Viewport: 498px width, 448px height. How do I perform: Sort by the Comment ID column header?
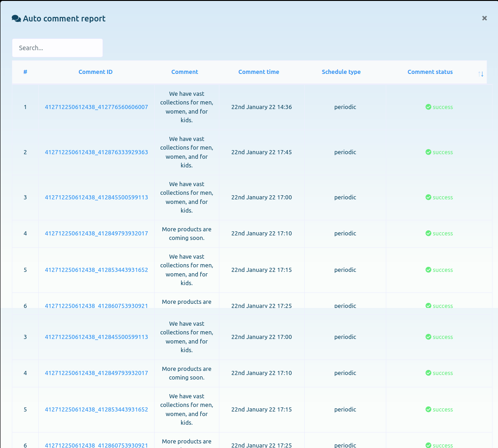(95, 72)
